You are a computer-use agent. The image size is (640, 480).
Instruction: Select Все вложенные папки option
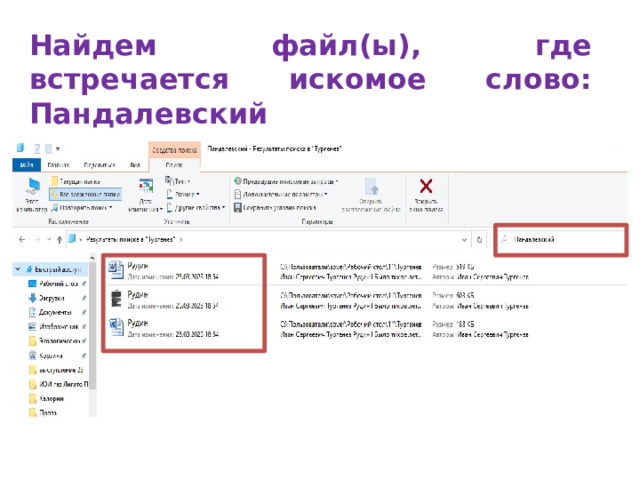[x=85, y=194]
